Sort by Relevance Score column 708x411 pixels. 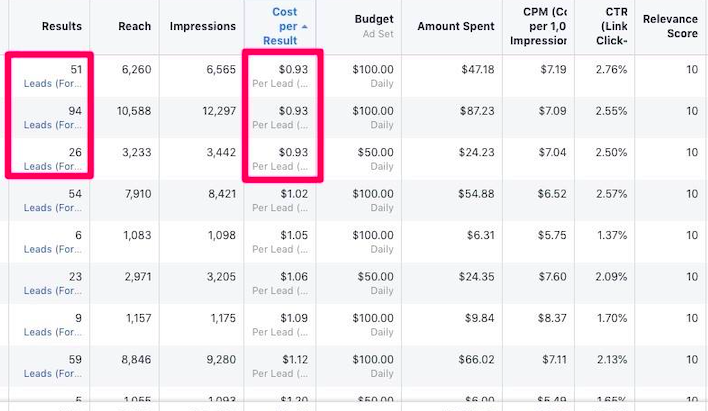click(670, 26)
